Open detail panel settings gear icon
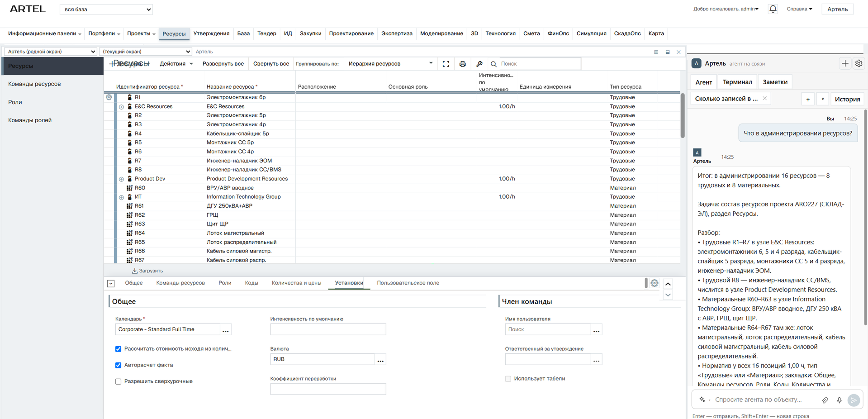Image resolution: width=868 pixels, height=419 pixels. point(655,283)
